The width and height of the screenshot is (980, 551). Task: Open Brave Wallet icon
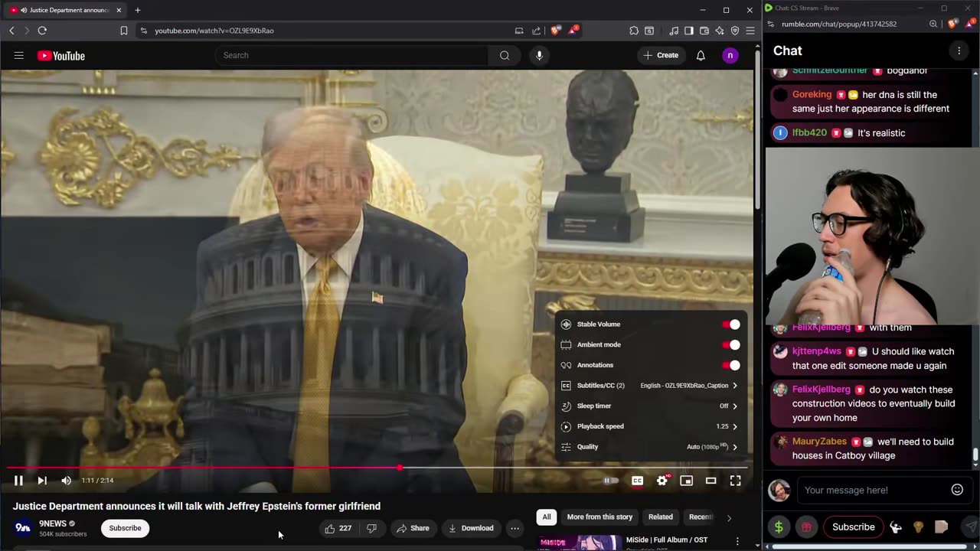point(704,31)
